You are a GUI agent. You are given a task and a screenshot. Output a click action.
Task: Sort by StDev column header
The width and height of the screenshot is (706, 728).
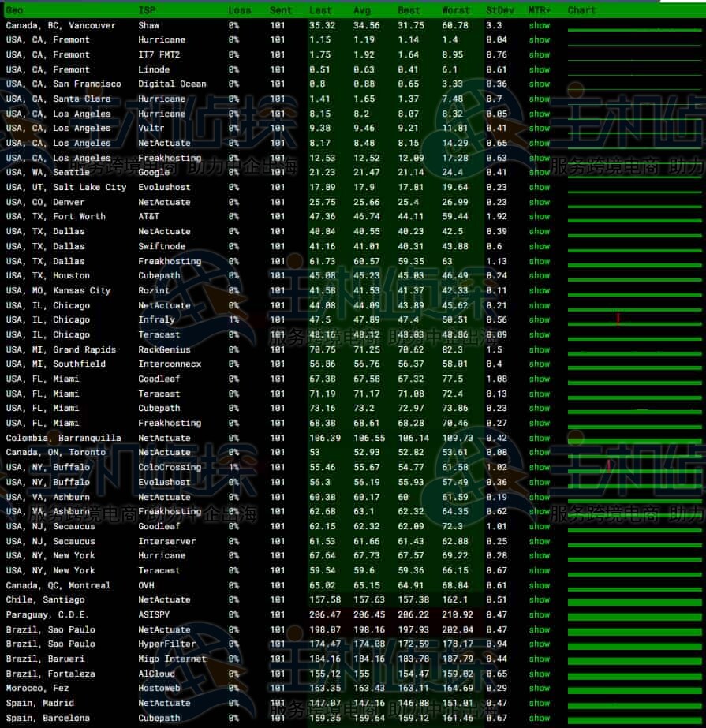499,10
